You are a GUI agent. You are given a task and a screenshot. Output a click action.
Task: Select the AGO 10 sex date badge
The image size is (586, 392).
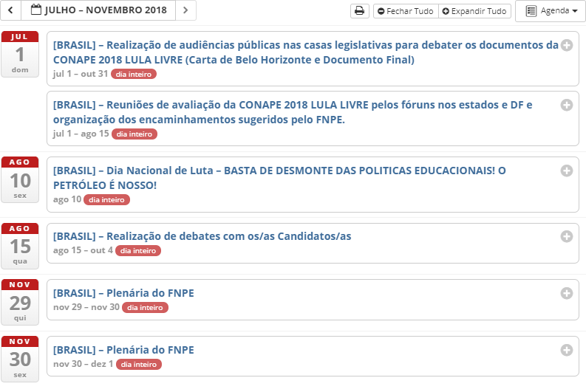20,179
